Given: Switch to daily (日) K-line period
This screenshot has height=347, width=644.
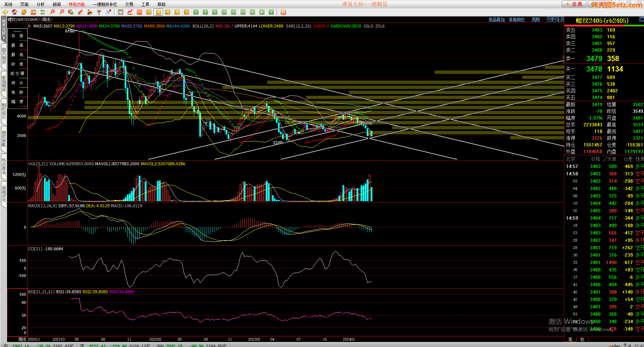Looking at the screenshot, I should 149,12.
